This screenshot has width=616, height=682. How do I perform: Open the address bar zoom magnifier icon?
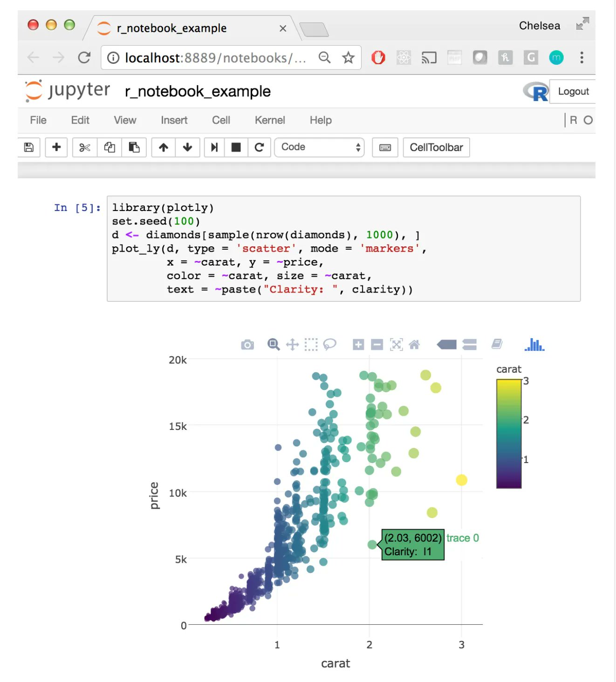tap(324, 58)
